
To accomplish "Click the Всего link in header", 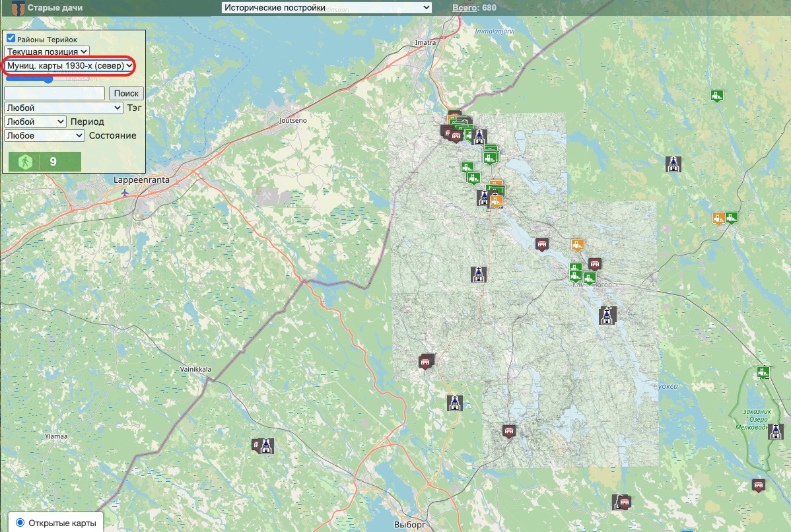I will point(465,8).
